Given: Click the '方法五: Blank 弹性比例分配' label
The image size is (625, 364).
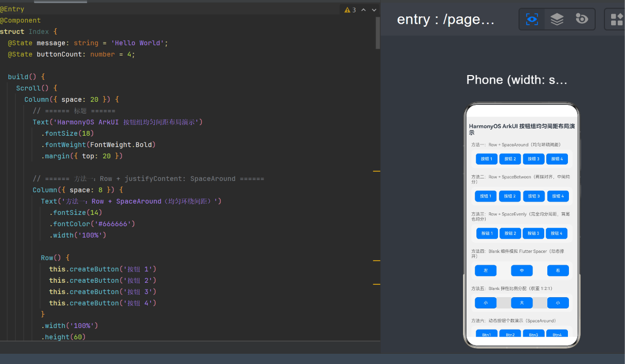Looking at the screenshot, I should (513, 289).
